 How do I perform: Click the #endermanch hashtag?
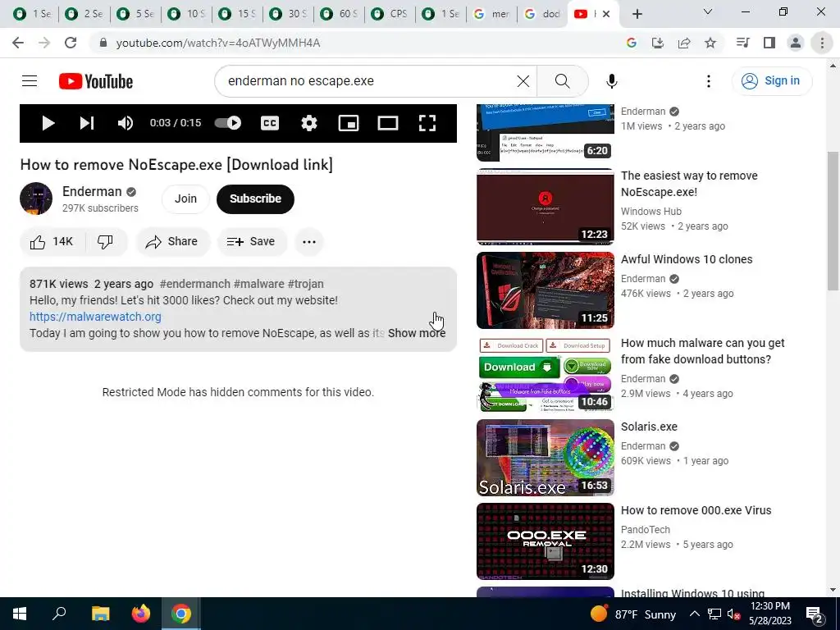[x=195, y=284]
